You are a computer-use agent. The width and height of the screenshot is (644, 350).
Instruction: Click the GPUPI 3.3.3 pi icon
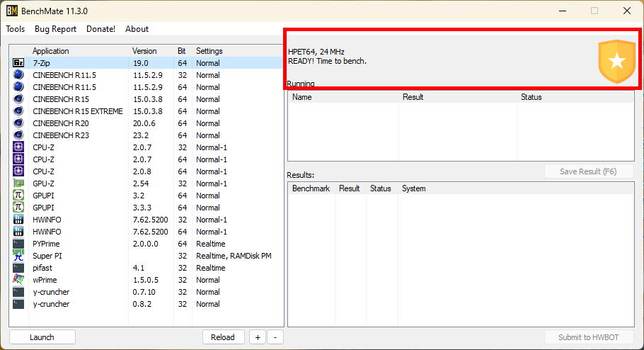(x=18, y=208)
